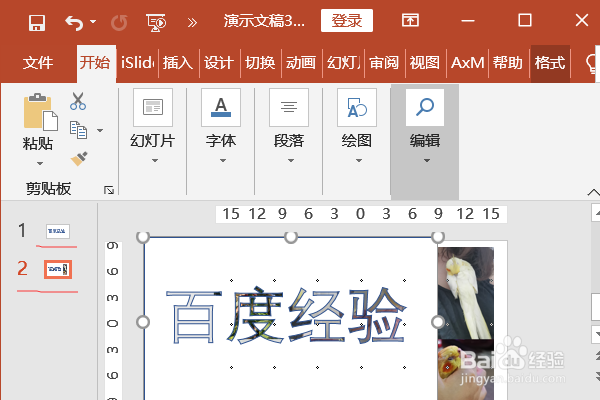Expand more quick access toolbar commands

point(192,23)
